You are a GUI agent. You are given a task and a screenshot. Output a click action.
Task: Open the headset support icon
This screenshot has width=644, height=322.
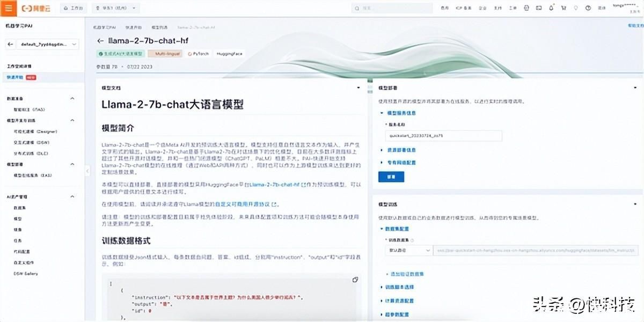526,8
